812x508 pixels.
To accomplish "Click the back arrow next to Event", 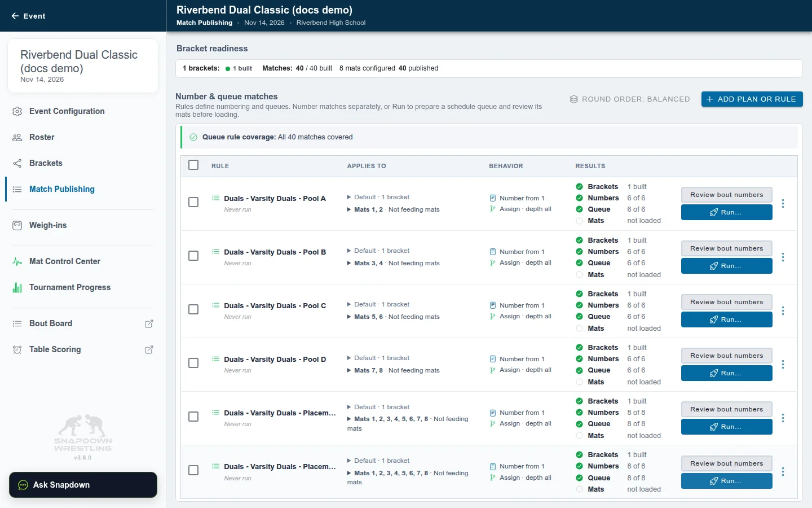I will (15, 16).
